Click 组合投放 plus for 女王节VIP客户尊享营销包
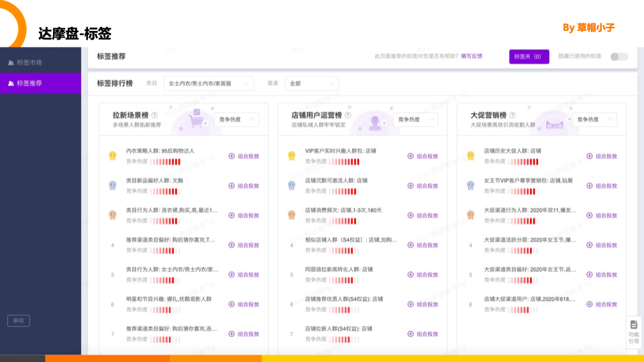Image resolution: width=644 pixels, height=362 pixels. click(x=590, y=186)
